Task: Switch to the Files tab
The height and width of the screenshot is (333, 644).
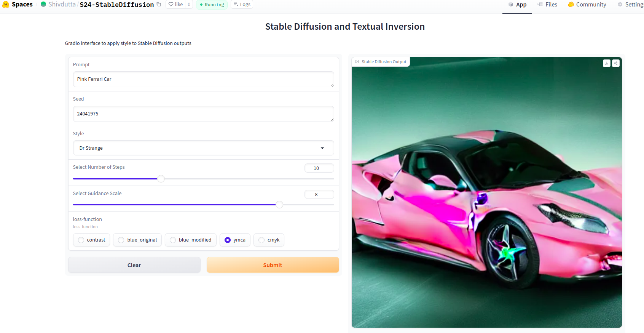Action: (547, 5)
